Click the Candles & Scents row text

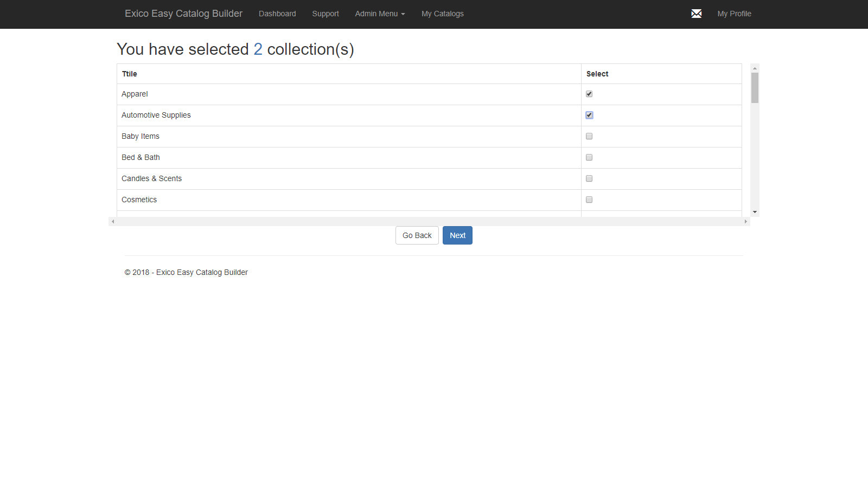tap(151, 178)
